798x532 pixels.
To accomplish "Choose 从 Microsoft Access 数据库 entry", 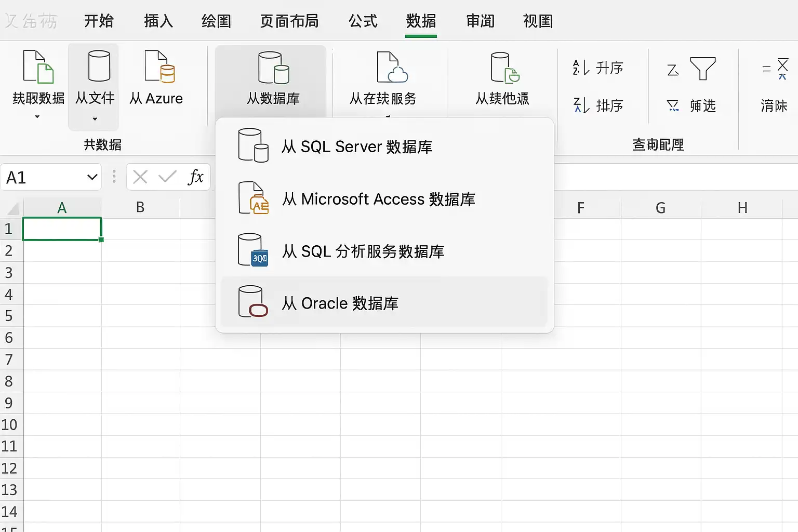I will 384,199.
